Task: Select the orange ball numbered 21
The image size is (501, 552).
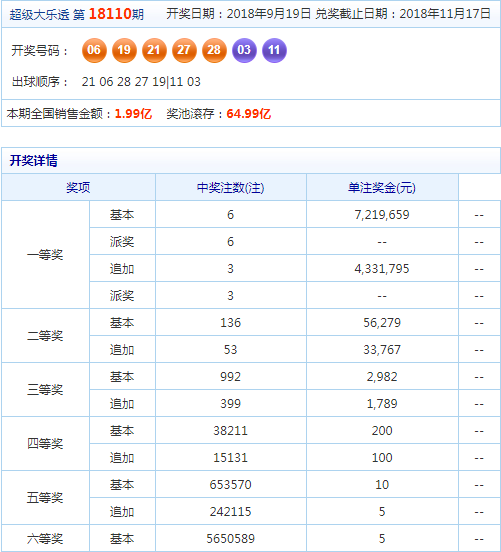Action: pos(154,50)
